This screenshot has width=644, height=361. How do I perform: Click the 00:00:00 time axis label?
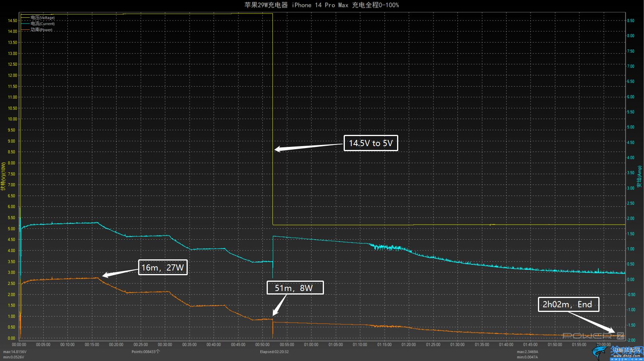point(19,344)
